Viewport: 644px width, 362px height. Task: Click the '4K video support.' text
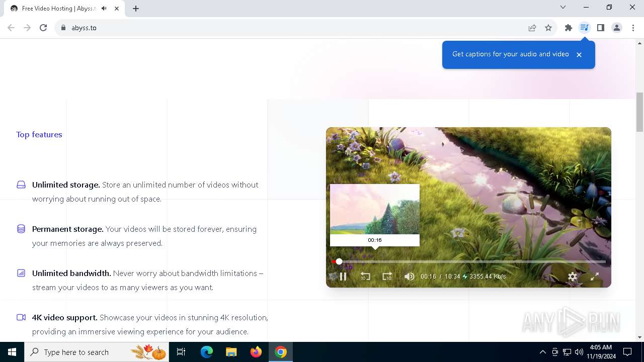(65, 318)
